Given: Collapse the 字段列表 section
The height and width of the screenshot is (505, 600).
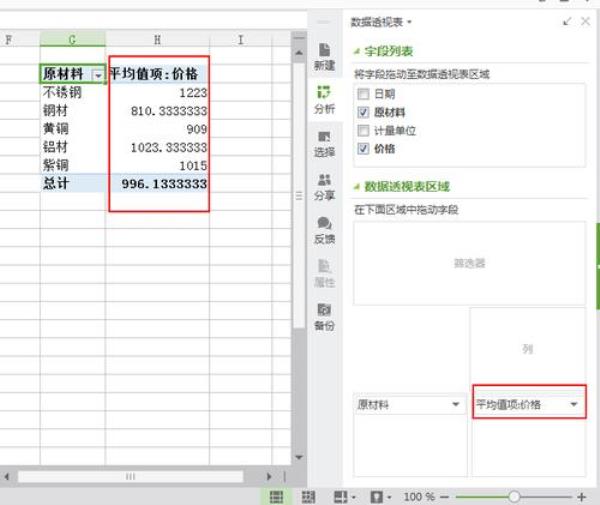Looking at the screenshot, I should [x=357, y=51].
